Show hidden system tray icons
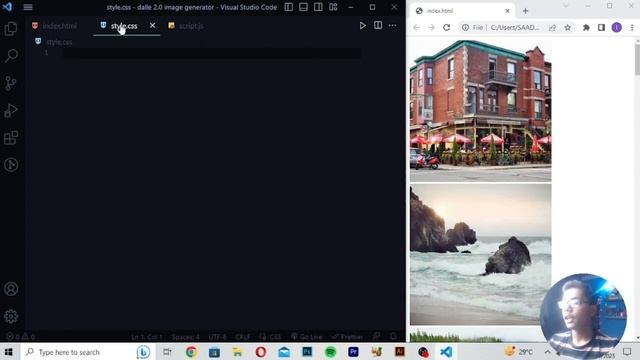Viewport: 640px width, 360px height. 547,352
